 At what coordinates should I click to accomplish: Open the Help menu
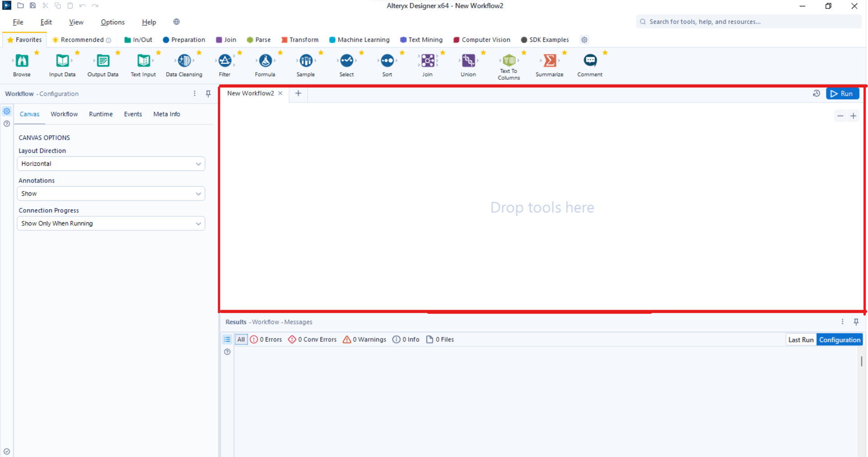[x=149, y=22]
